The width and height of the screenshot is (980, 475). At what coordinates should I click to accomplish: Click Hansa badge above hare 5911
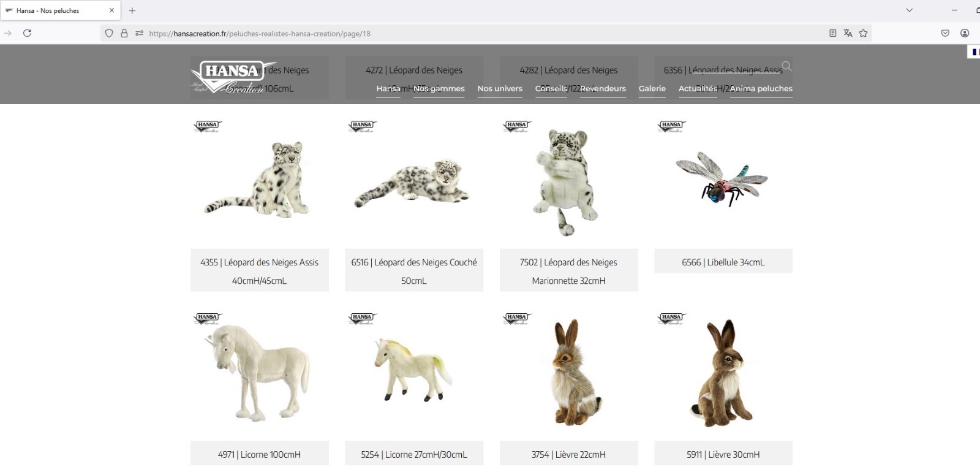pos(671,319)
